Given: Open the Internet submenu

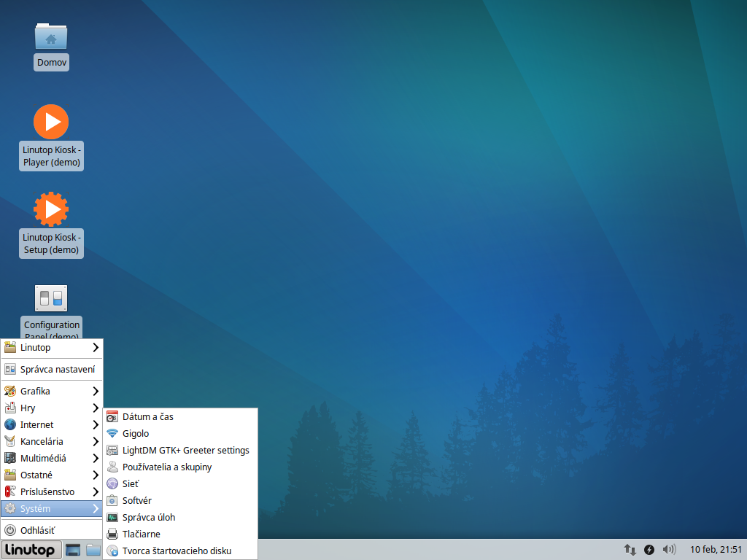Looking at the screenshot, I should [x=52, y=425].
